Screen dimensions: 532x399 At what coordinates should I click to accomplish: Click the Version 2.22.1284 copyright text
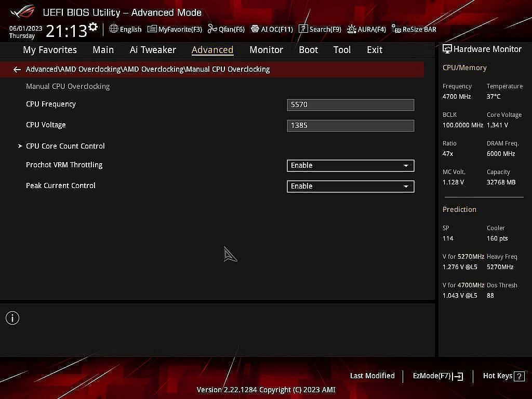[266, 390]
